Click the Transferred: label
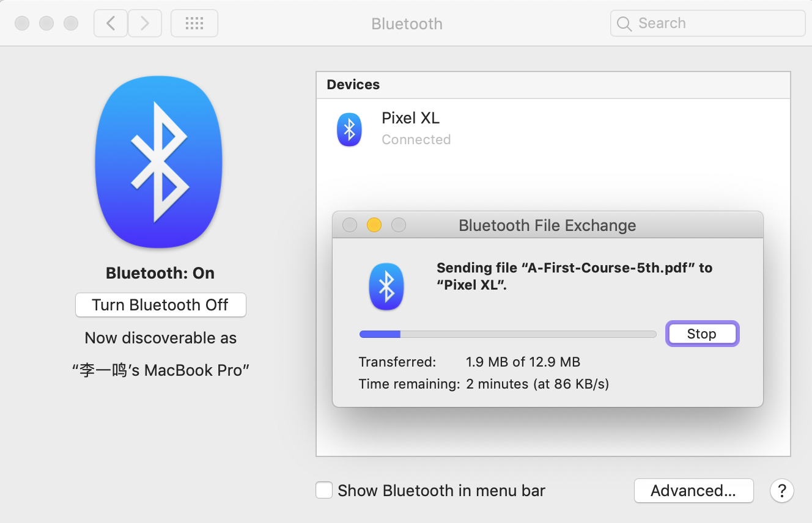Image resolution: width=812 pixels, height=523 pixels. (x=397, y=362)
